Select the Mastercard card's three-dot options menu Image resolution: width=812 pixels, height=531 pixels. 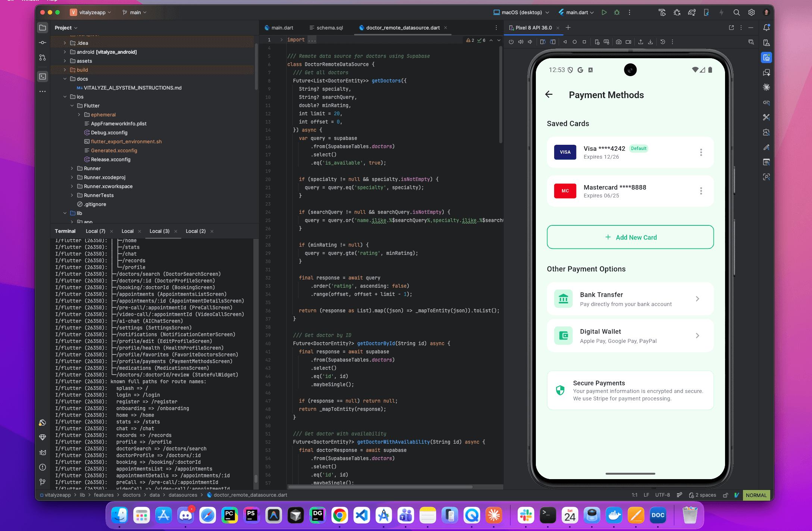pyautogui.click(x=701, y=191)
